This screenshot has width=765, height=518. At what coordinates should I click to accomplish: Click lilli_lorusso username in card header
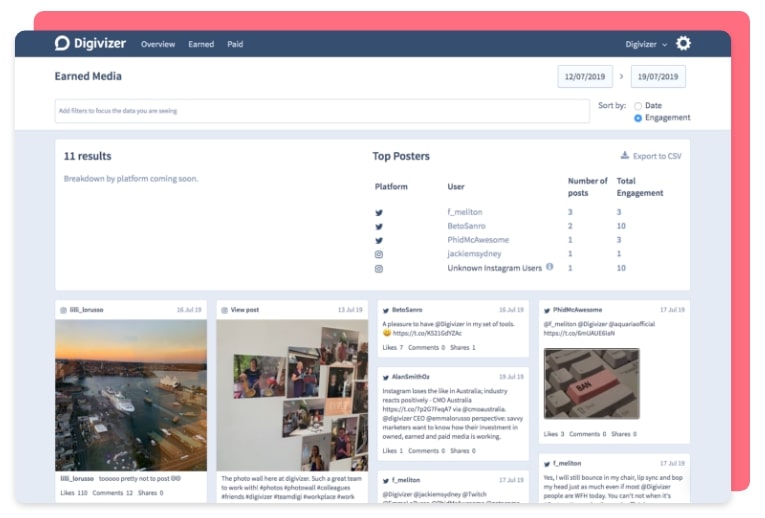tap(86, 310)
